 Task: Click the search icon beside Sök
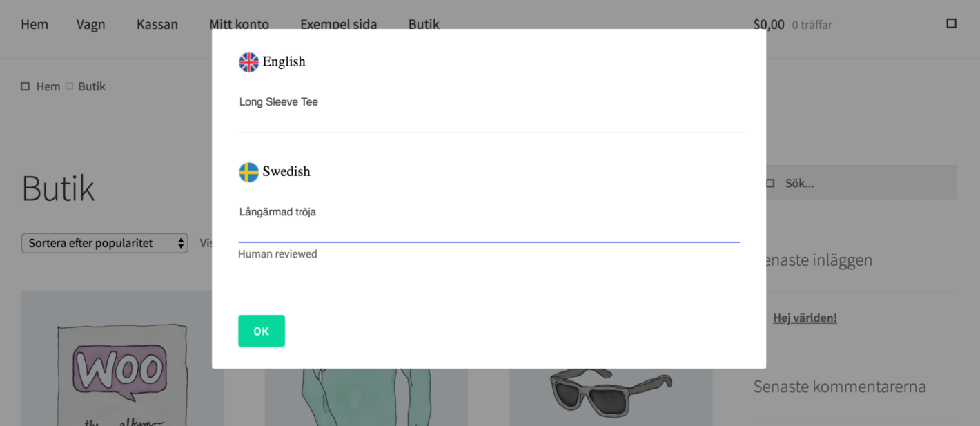point(770,184)
